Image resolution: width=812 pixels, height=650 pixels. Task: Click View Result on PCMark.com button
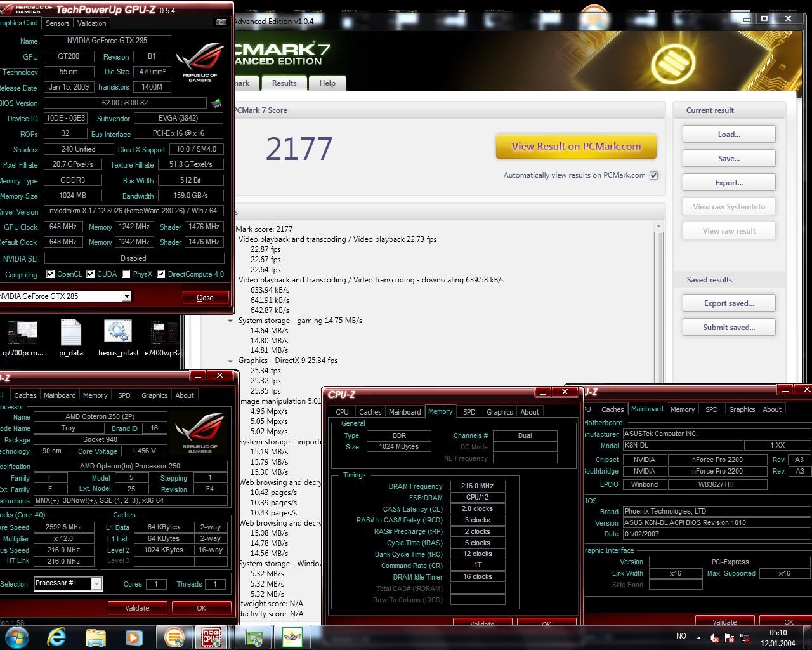click(576, 146)
